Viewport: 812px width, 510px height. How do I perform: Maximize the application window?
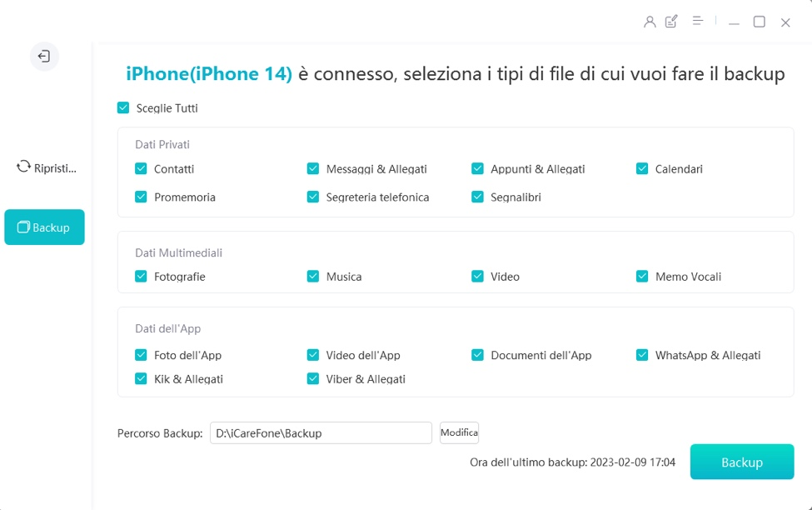click(x=760, y=22)
